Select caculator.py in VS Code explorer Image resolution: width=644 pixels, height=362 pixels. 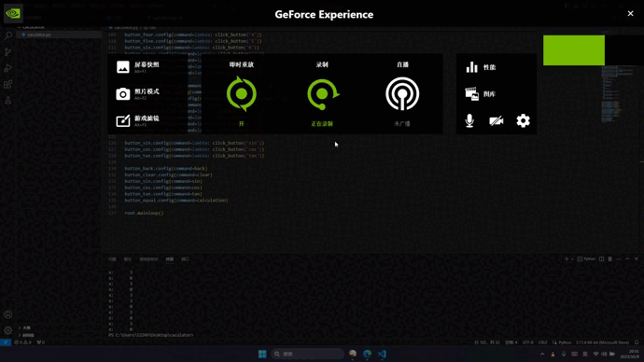59,35
